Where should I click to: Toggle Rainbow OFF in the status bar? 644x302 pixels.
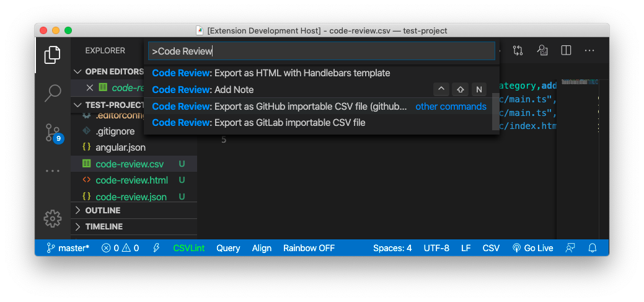309,248
